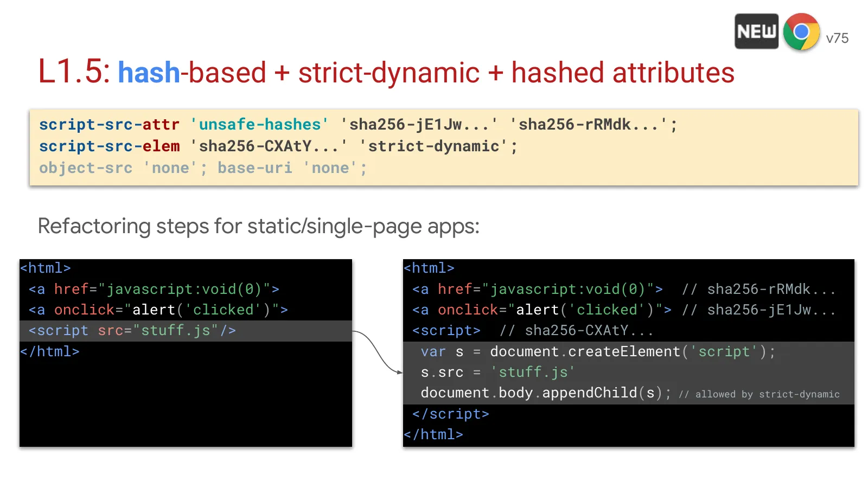This screenshot has width=868, height=488.
Task: Click the closing </script> tag
Action: coord(451,414)
